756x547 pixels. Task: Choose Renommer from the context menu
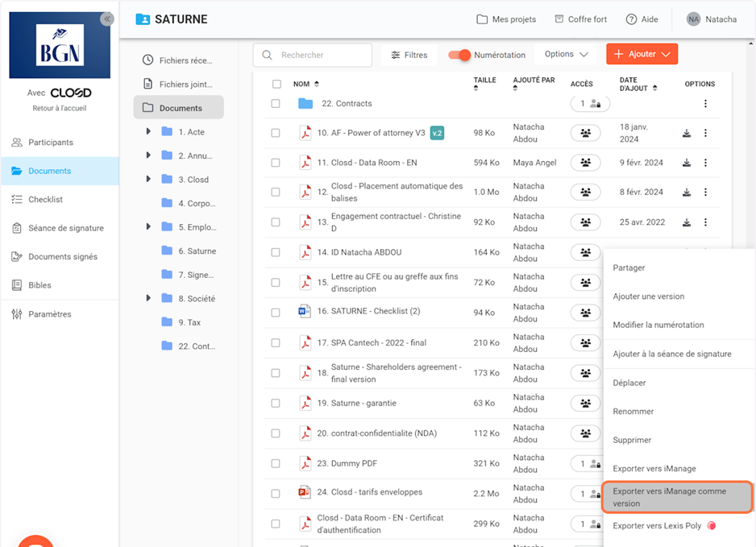tap(633, 412)
